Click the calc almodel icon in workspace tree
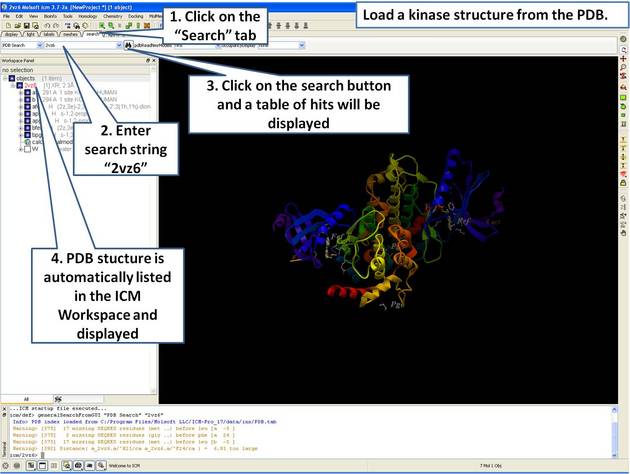Screen dimensions: 630x474 [x=25, y=143]
